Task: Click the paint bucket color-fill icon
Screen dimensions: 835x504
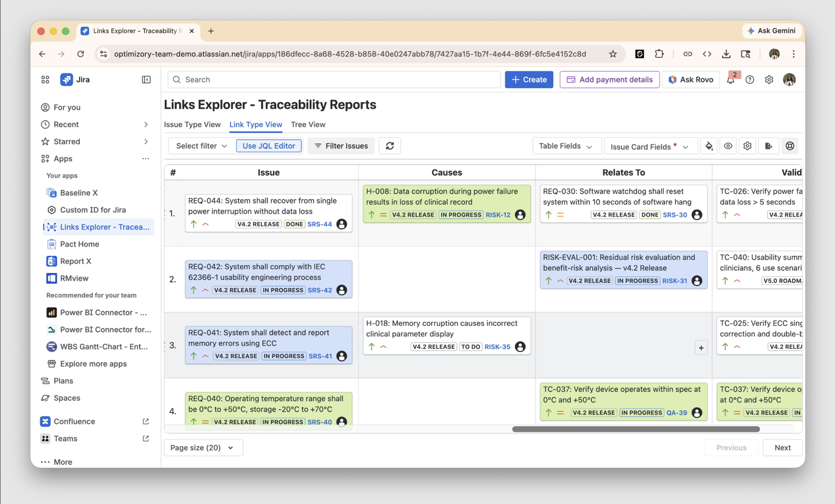Action: point(709,146)
